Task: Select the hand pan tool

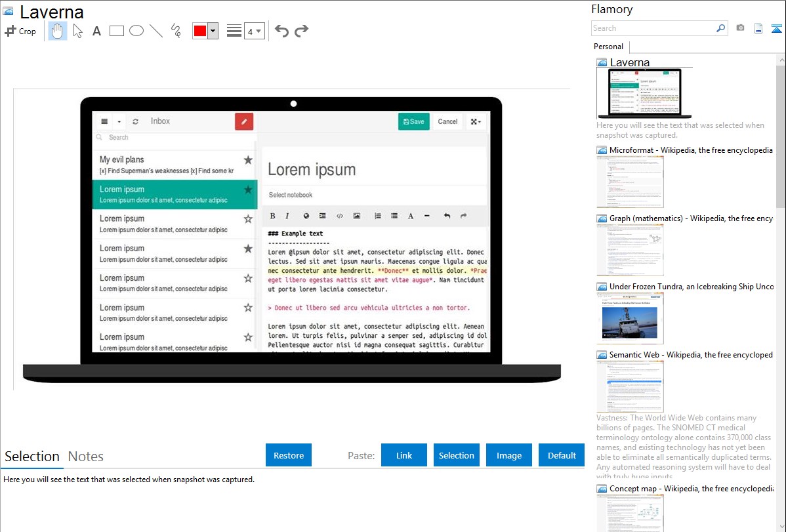Action: pyautogui.click(x=57, y=31)
